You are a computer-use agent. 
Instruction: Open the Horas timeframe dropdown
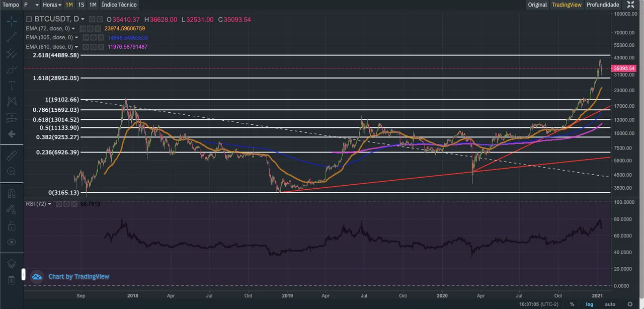click(x=52, y=5)
